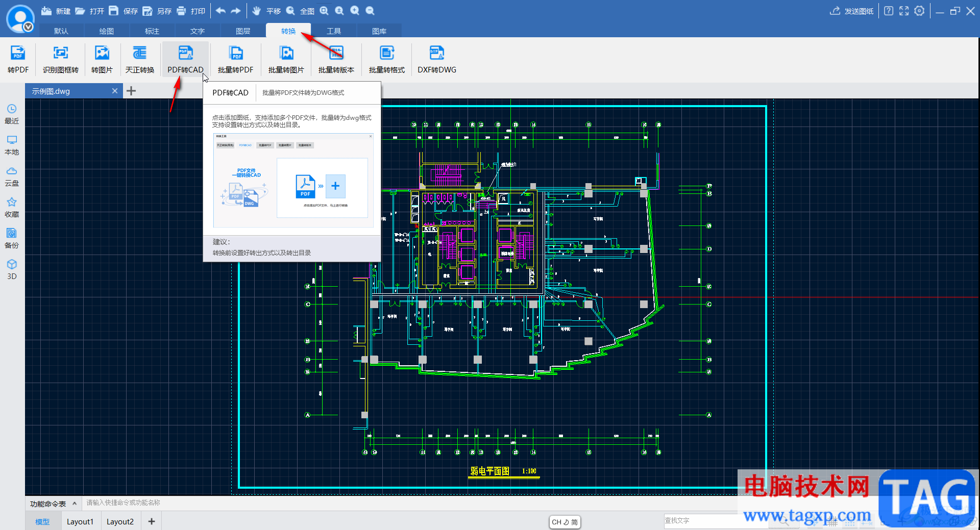This screenshot has height=530, width=980.
Task: Click the zoom out minus magnifier
Action: (370, 11)
